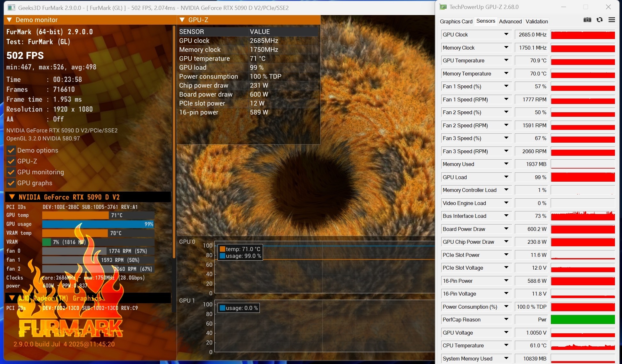Click the GPU Voltage activity graph bar
The width and height of the screenshot is (622, 364).
click(583, 332)
